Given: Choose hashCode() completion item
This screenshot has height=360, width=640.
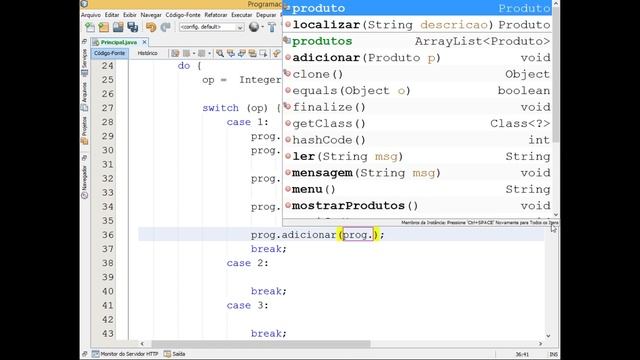Looking at the screenshot, I should [417, 140].
